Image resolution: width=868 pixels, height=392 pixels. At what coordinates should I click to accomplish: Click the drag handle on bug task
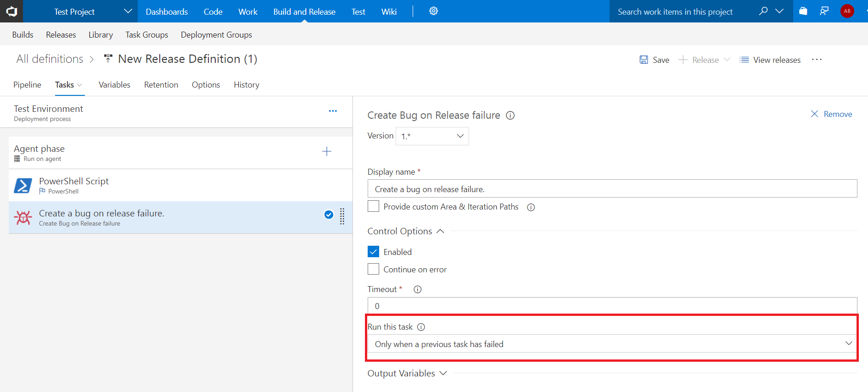(x=342, y=216)
